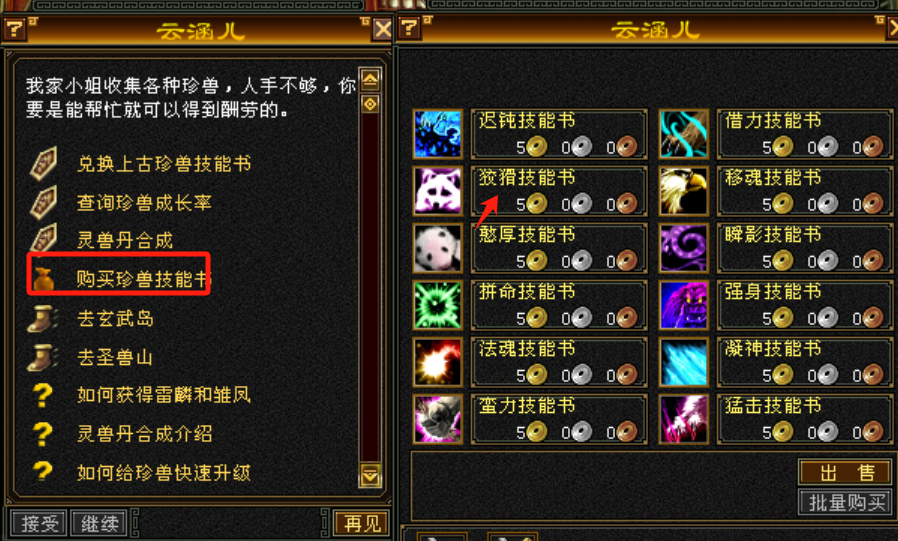The width and height of the screenshot is (898, 541).
Task: Click the 再见 goodbye button
Action: pos(362,523)
